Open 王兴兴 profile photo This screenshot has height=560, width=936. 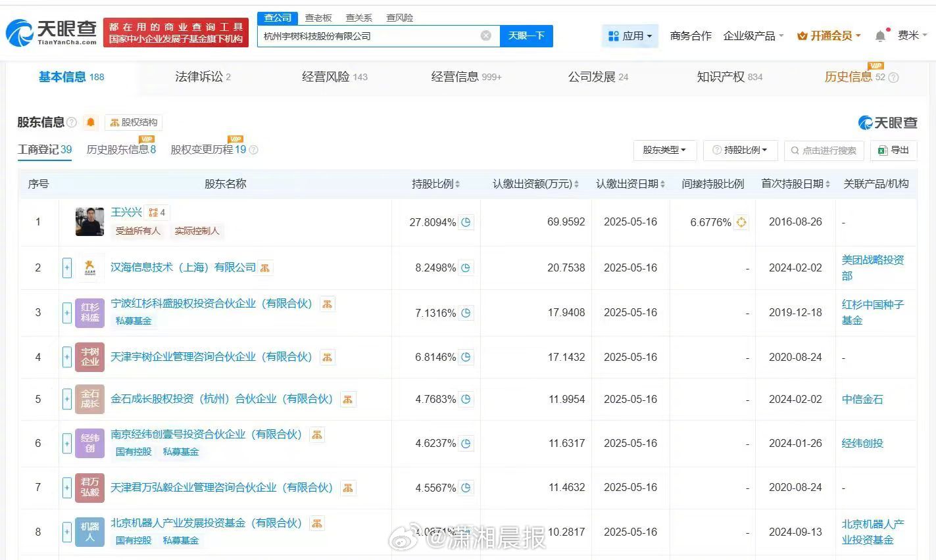(89, 222)
